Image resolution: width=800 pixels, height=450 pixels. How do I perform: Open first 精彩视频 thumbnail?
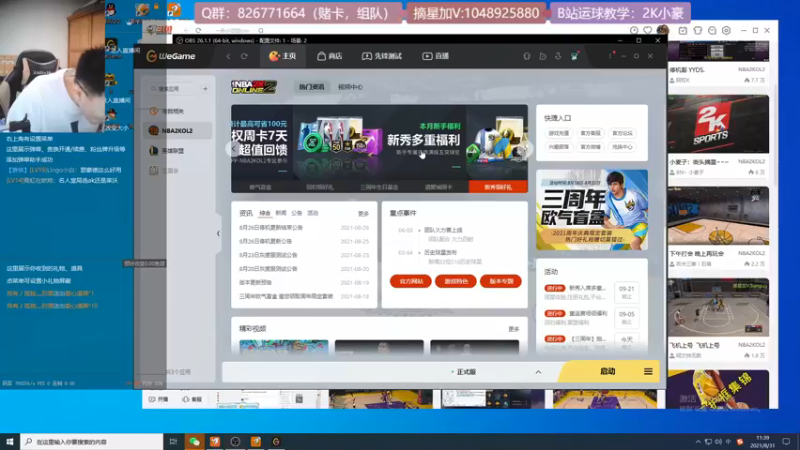284,347
